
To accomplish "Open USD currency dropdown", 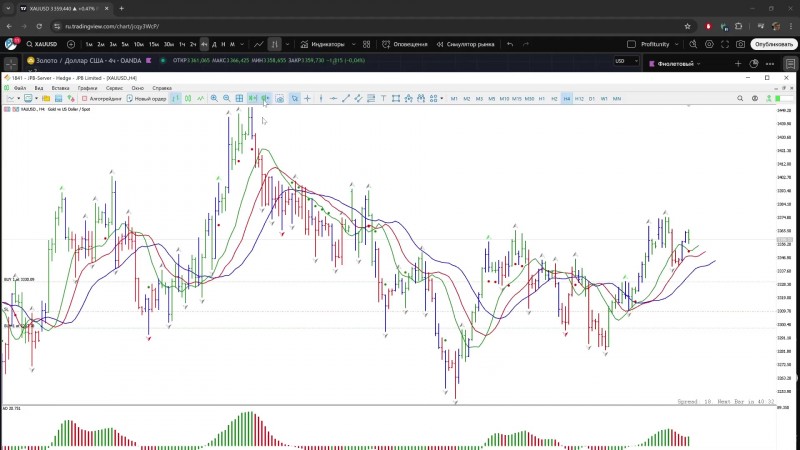I will point(627,61).
